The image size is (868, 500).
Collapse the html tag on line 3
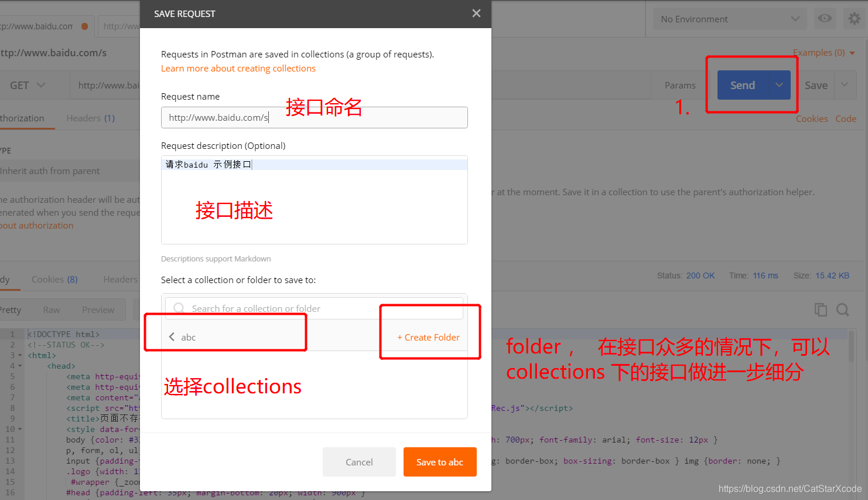[x=20, y=355]
